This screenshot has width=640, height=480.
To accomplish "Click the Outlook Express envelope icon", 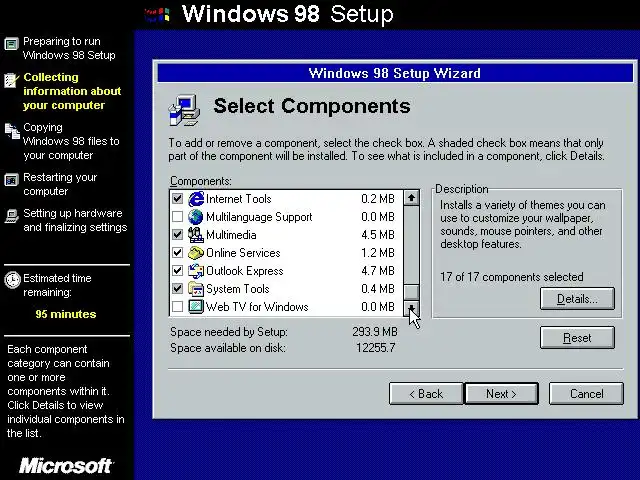I will tap(196, 271).
